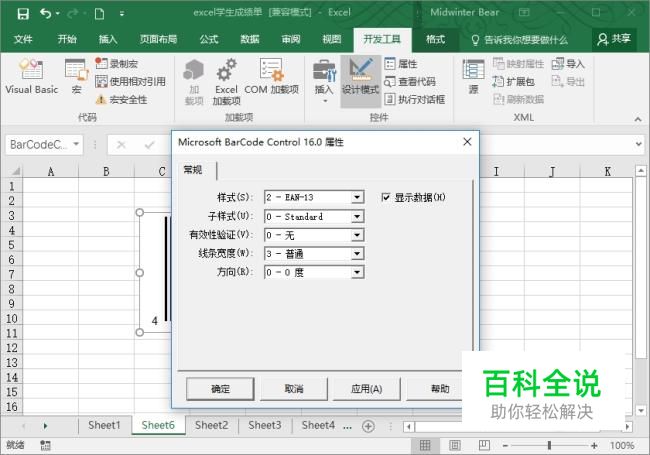Select row 5 header
Image resolution: width=650 pixels, height=455 pixels.
click(12, 245)
